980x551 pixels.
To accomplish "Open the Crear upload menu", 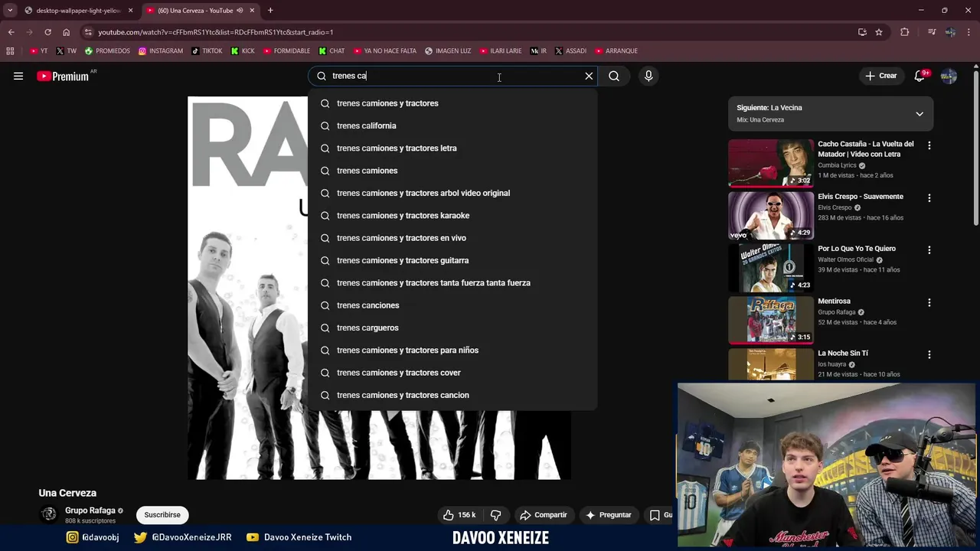I will pyautogui.click(x=880, y=76).
